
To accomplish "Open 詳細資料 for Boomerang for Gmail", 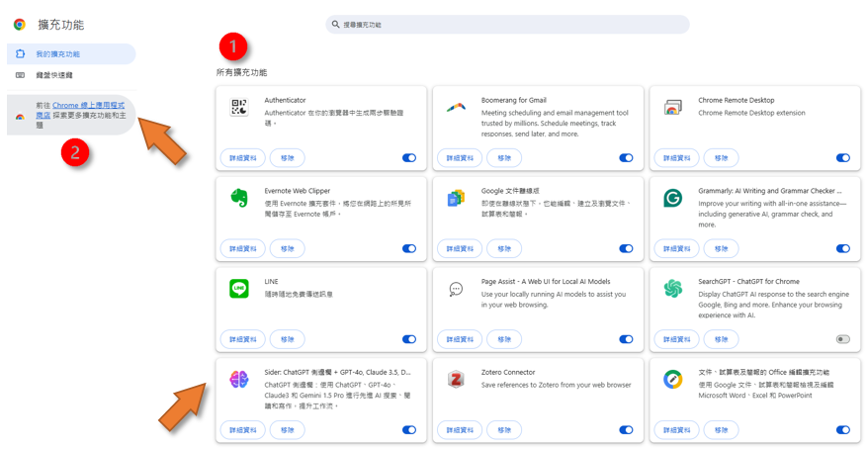I will pyautogui.click(x=460, y=158).
